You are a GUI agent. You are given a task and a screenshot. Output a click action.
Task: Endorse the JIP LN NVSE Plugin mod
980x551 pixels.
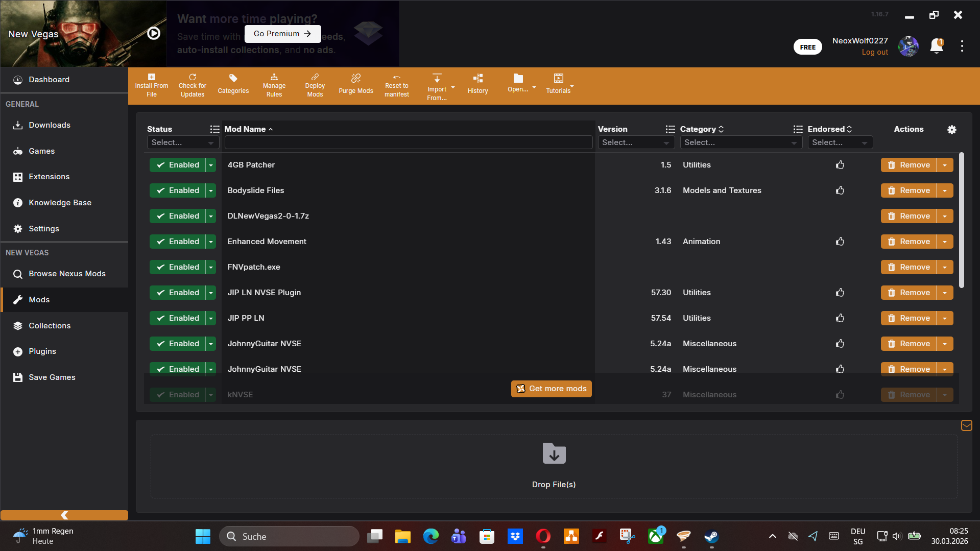(x=840, y=293)
